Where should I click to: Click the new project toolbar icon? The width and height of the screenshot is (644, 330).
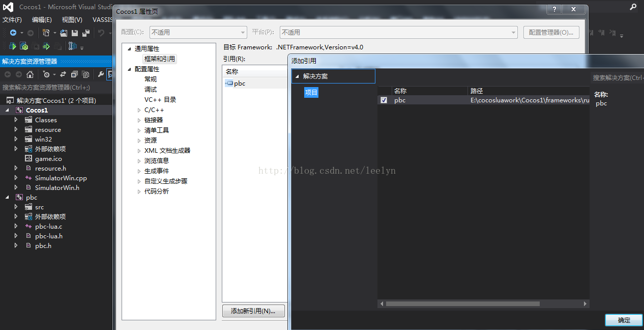pos(46,33)
